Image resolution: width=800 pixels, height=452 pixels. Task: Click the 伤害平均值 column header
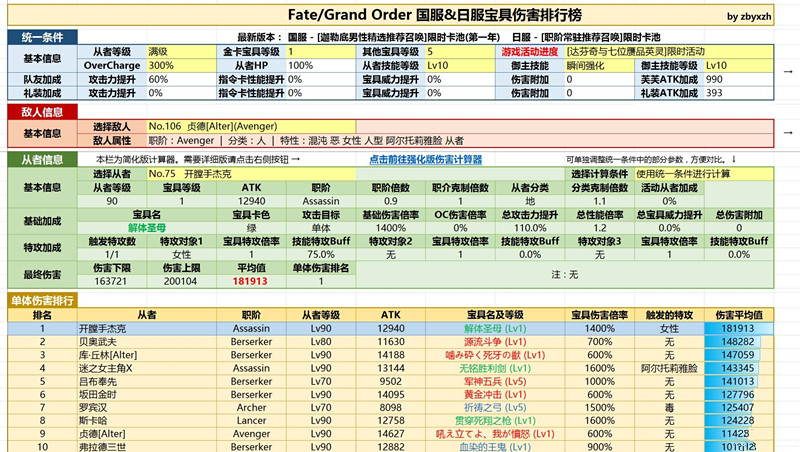[x=739, y=315]
